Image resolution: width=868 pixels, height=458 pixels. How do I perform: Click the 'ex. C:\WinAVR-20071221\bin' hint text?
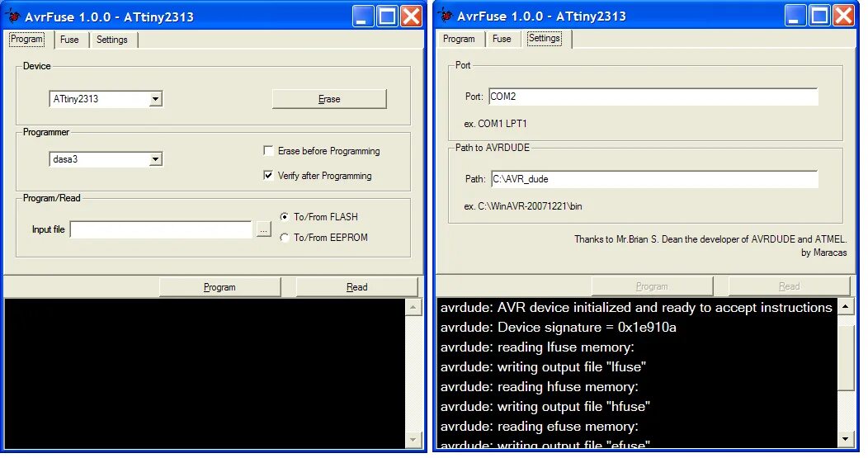(523, 206)
